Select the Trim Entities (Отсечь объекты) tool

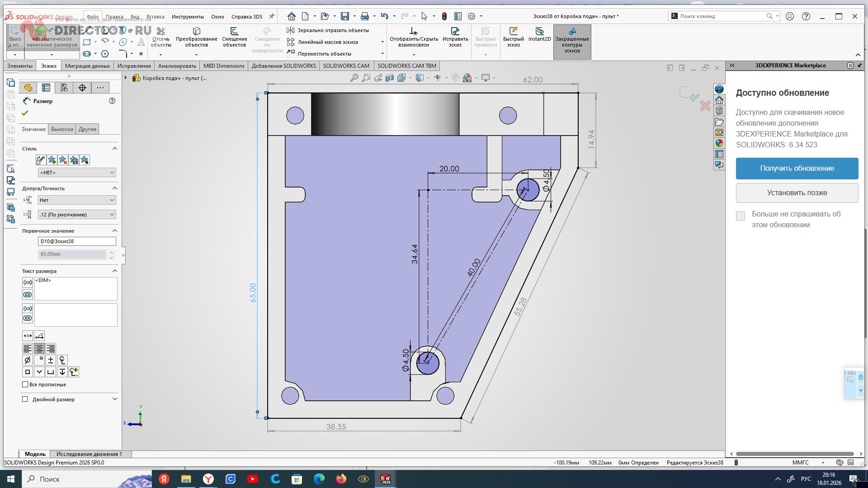tap(160, 31)
